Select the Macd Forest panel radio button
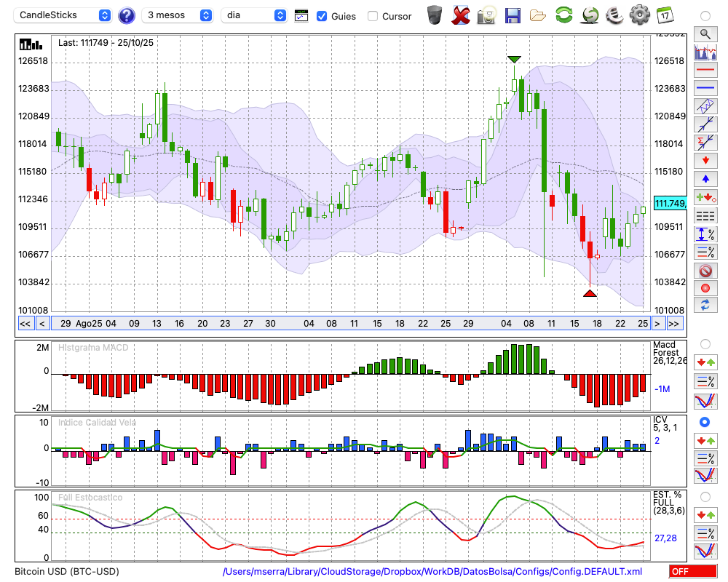This screenshot has height=582, width=728. tap(705, 344)
